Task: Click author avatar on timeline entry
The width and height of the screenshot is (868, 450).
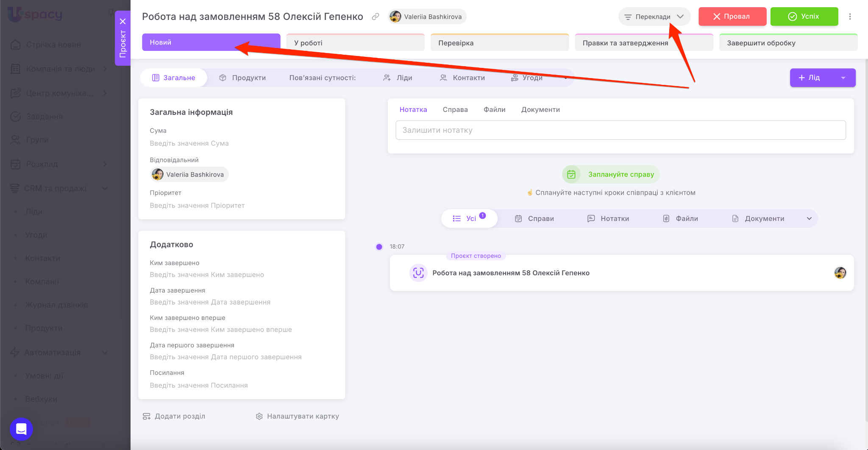Action: (x=840, y=273)
